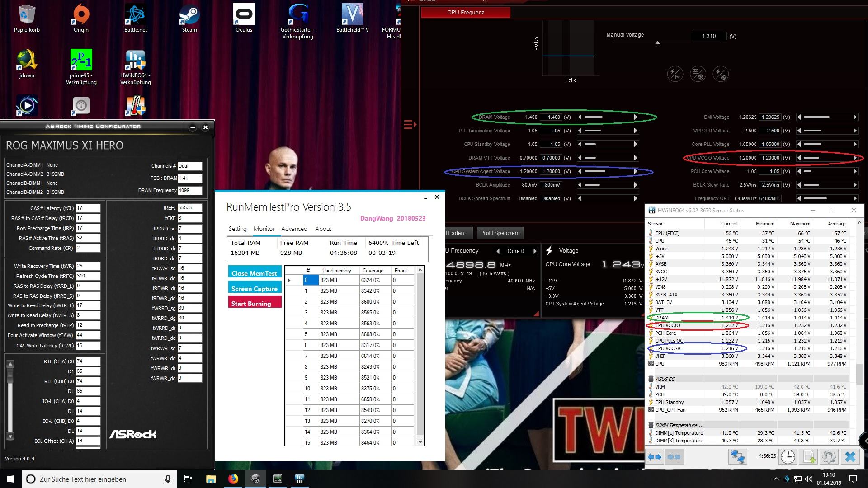Open Battle.net desktop shortcut

pos(135,19)
